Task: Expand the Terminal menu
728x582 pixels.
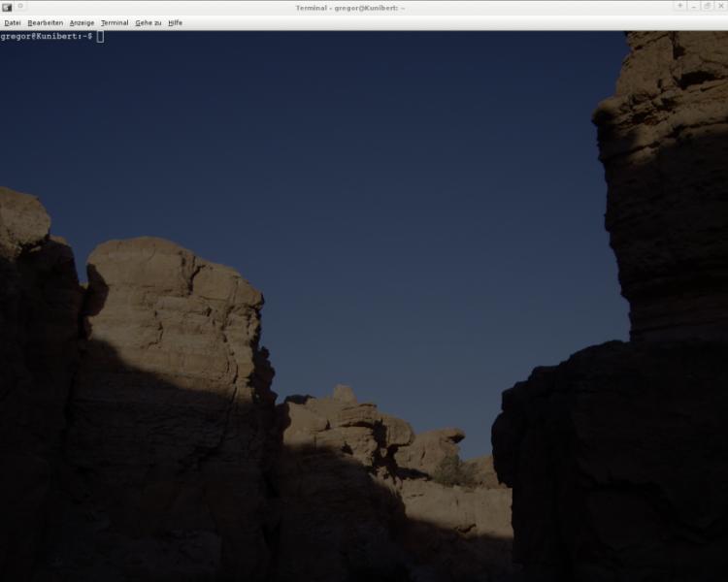Action: coord(115,22)
